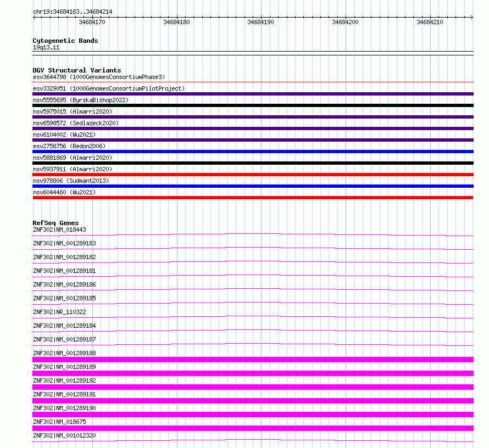This screenshot has width=489, height=448.
Task: Click the red bar under nsv6044460
Action: click(253, 198)
